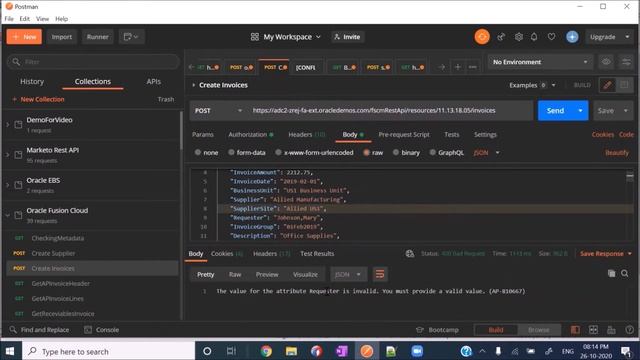Open the user avatar menu
The image size is (640, 360).
pos(572,37)
